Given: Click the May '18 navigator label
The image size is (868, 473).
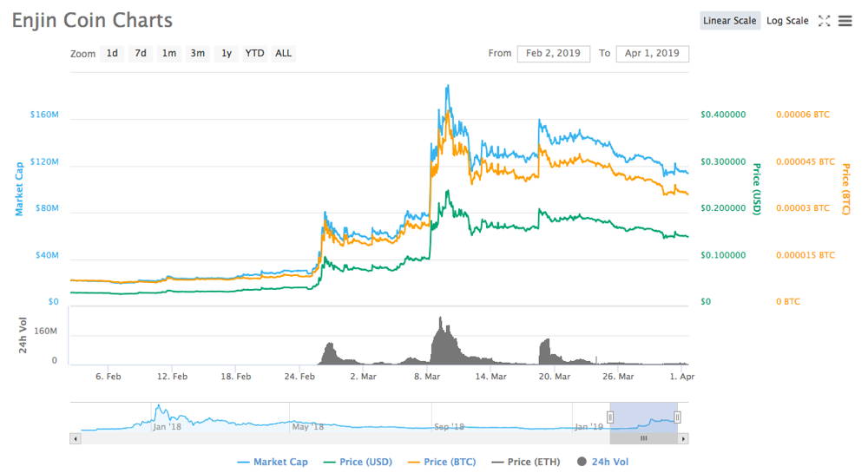Looking at the screenshot, I should pos(308,426).
